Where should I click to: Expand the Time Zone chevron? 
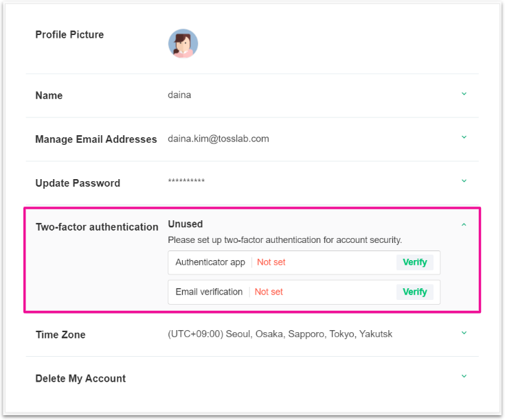pyautogui.click(x=464, y=333)
